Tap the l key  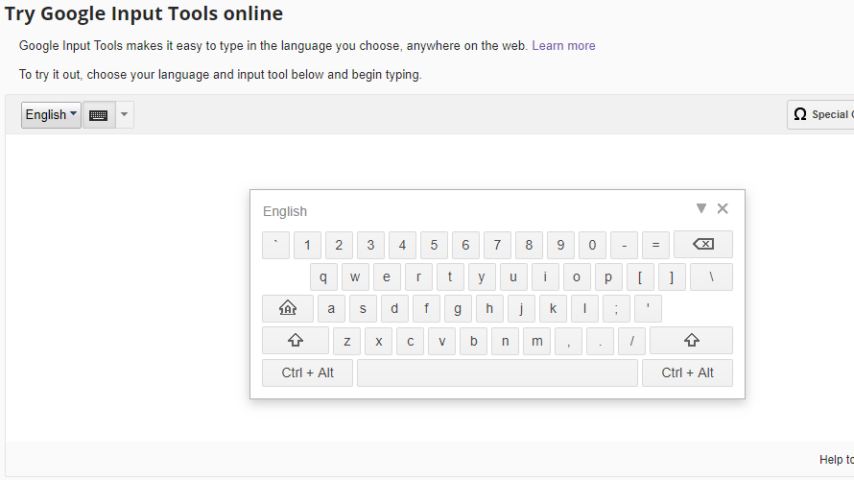click(584, 308)
